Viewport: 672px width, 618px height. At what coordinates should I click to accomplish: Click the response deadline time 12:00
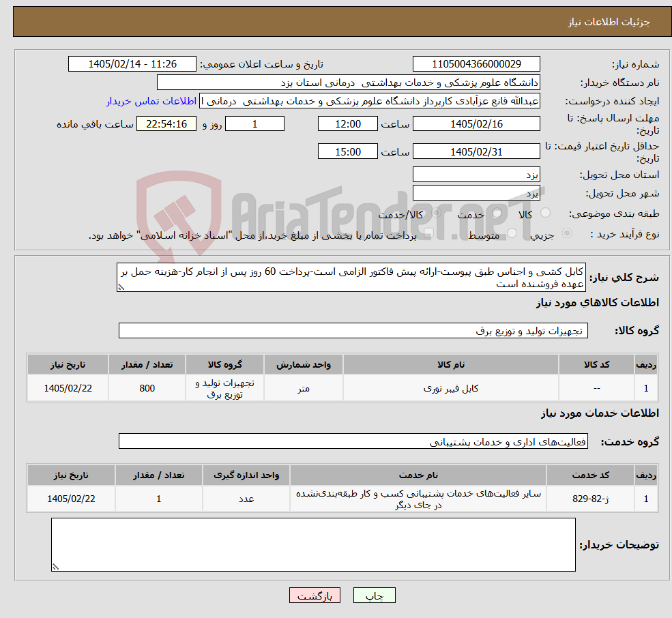coord(347,124)
